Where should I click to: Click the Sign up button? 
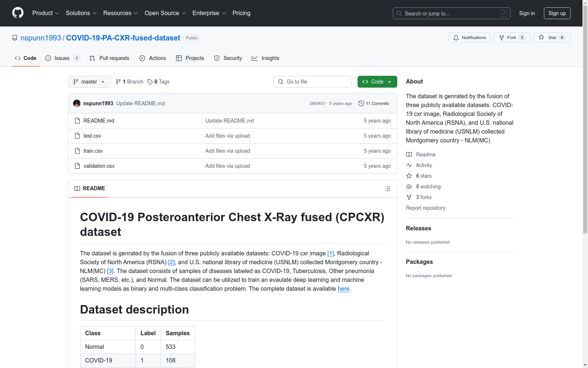click(x=557, y=13)
